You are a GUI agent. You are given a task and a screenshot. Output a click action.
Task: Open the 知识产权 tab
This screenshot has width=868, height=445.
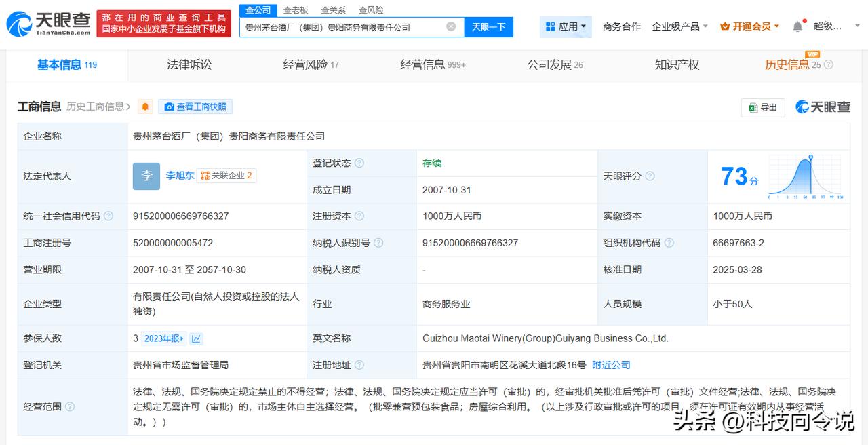pyautogui.click(x=677, y=64)
